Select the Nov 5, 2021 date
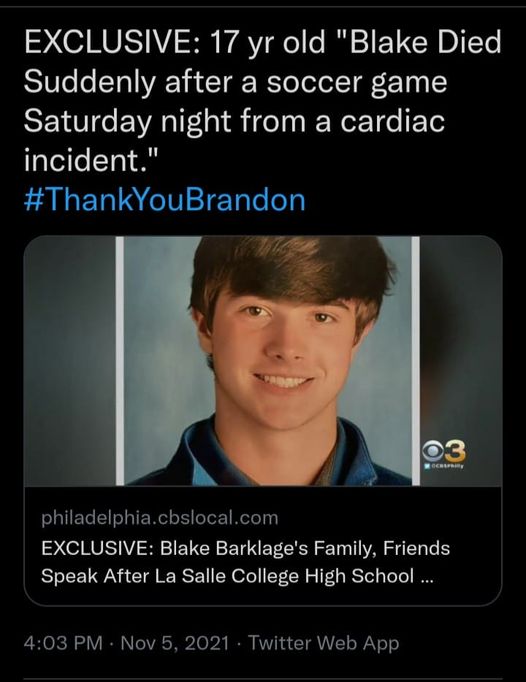526x682 pixels. coord(174,643)
